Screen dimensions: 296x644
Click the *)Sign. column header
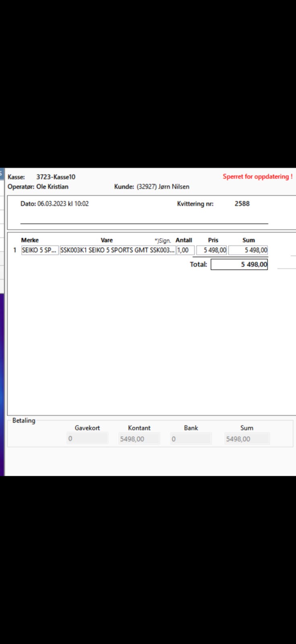[163, 241]
